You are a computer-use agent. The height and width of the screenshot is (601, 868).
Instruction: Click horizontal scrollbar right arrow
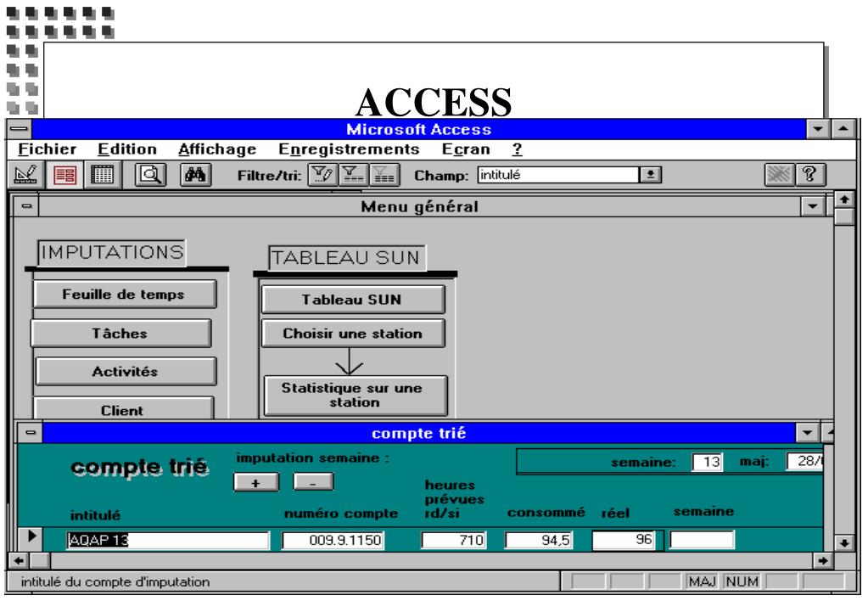823,560
